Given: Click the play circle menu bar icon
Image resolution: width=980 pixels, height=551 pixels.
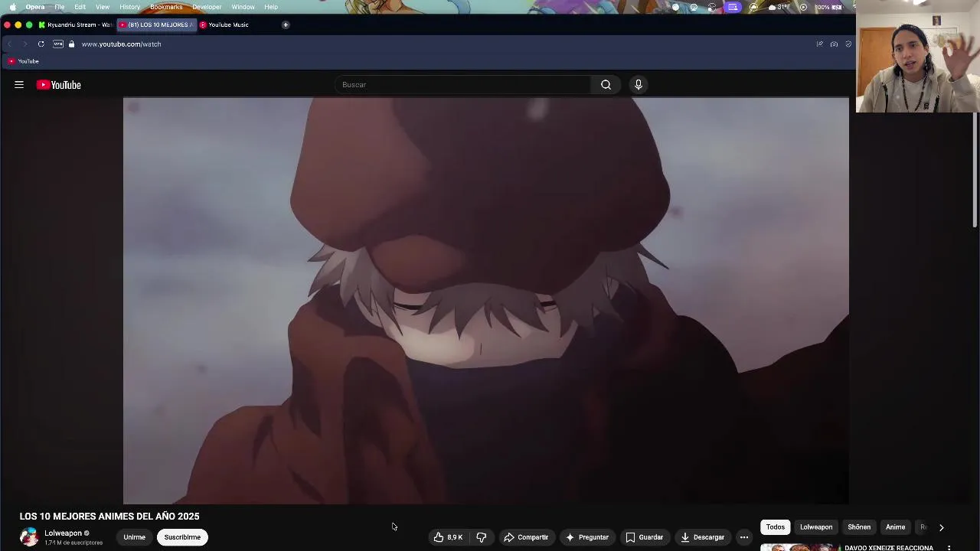Looking at the screenshot, I should (803, 7).
